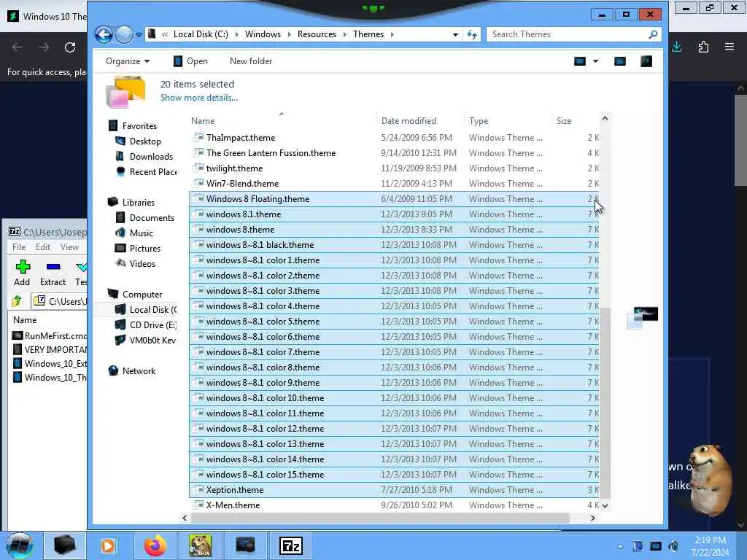The height and width of the screenshot is (560, 747).
Task: Open the address bar history dropdown
Action: click(455, 34)
